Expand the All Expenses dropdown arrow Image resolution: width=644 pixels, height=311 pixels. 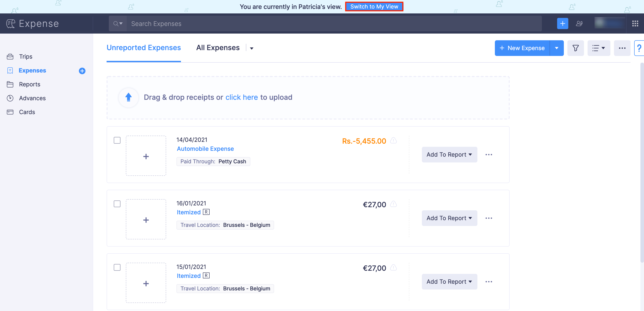coord(251,48)
